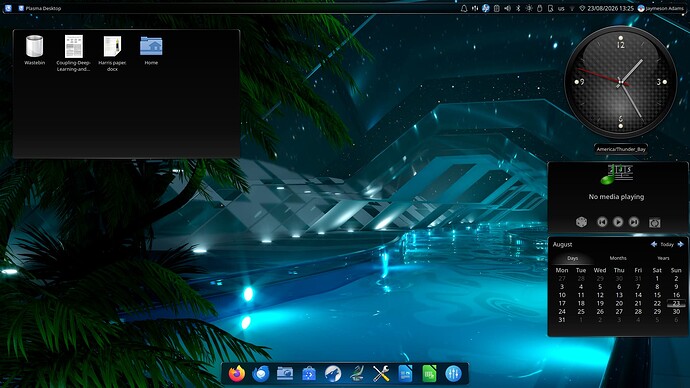Open the device notifier tray icon
This screenshot has height=388, width=690.
551,8
